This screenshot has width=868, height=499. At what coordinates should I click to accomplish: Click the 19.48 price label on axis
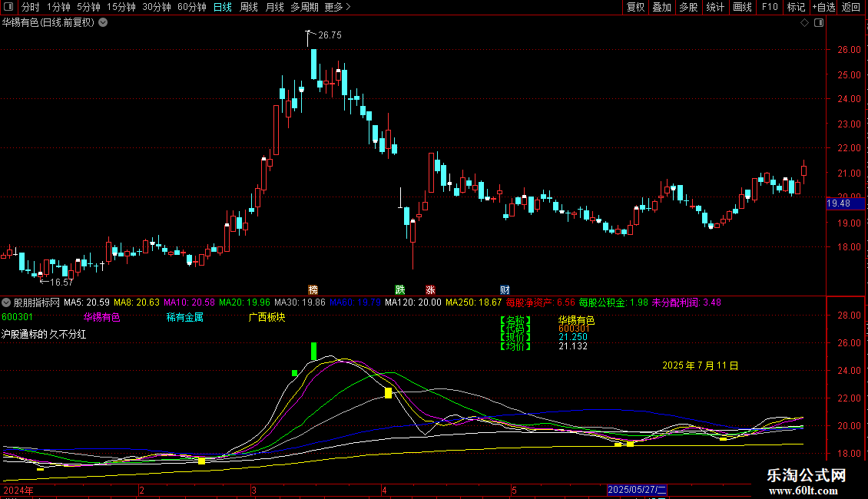tap(838, 204)
